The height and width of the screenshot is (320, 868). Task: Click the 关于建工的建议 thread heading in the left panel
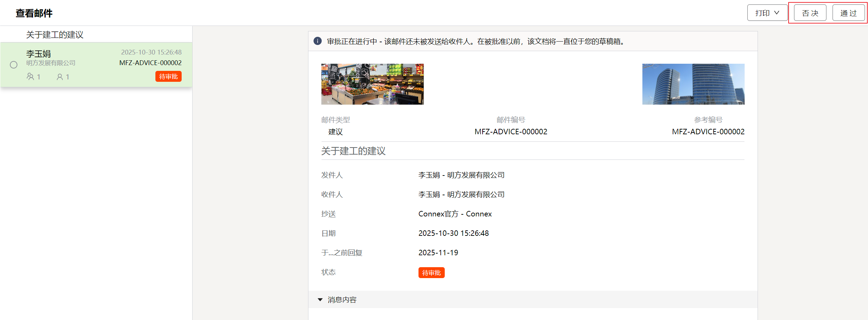pos(55,35)
